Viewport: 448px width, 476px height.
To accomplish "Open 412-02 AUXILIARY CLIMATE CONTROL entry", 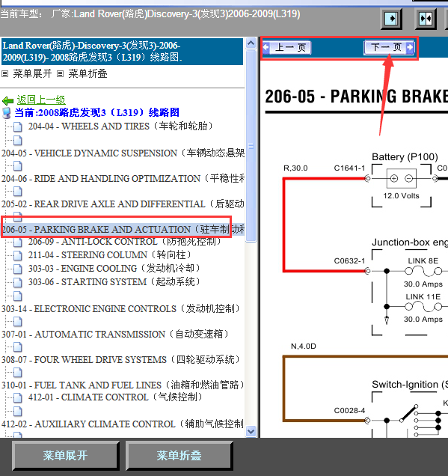I will click(x=123, y=424).
